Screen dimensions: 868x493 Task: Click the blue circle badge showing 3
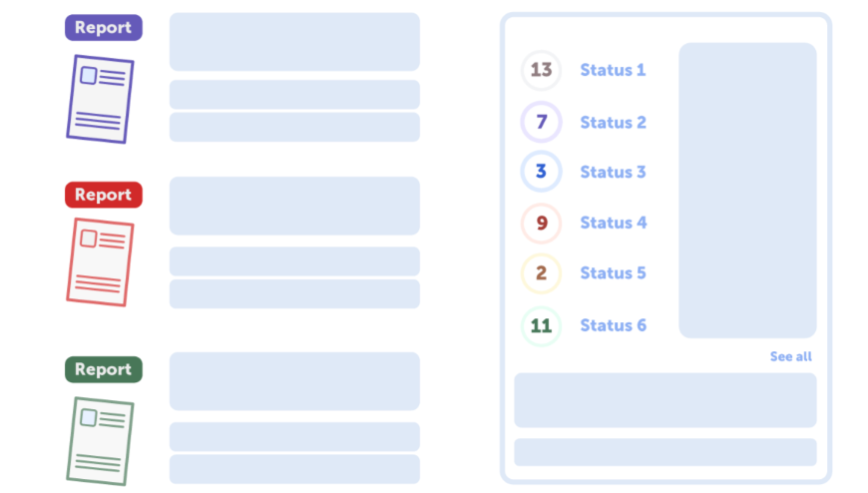(x=541, y=172)
